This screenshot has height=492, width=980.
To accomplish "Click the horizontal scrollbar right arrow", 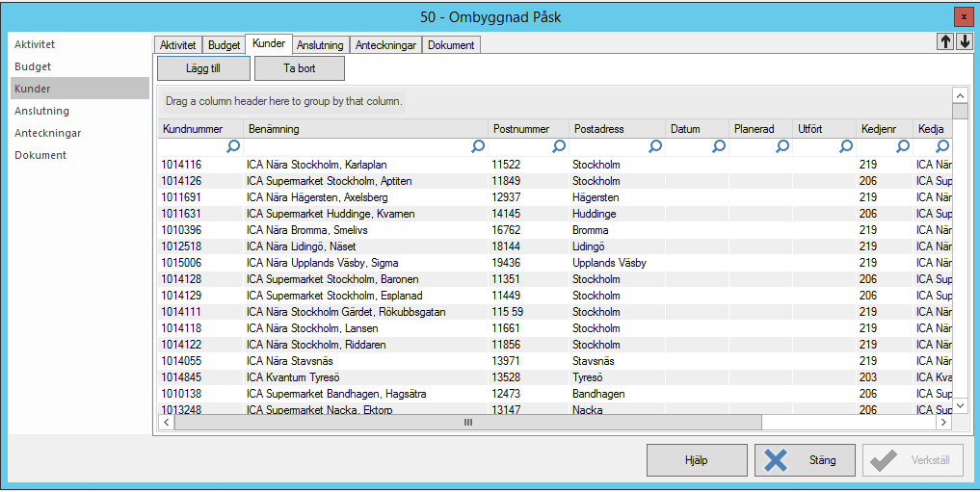I will tap(943, 423).
